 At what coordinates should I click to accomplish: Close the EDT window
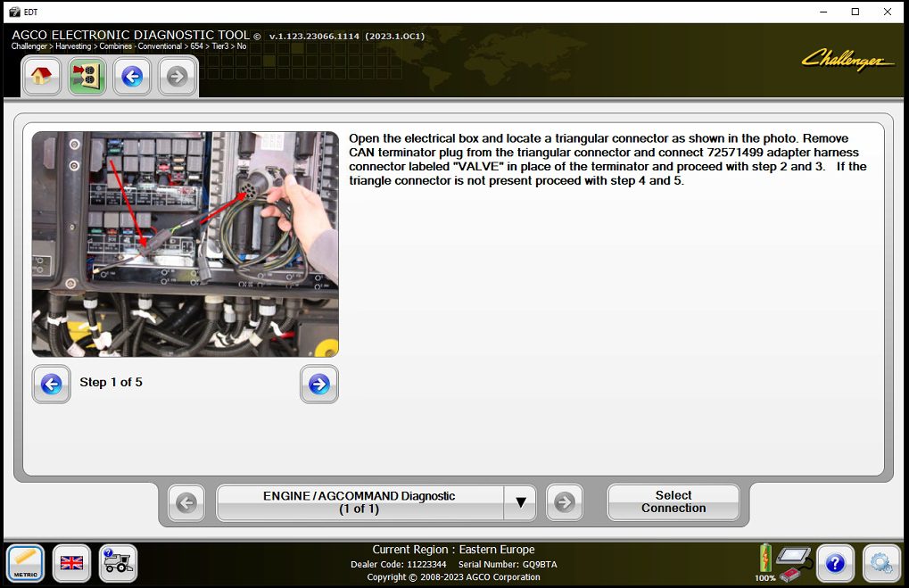coord(887,12)
